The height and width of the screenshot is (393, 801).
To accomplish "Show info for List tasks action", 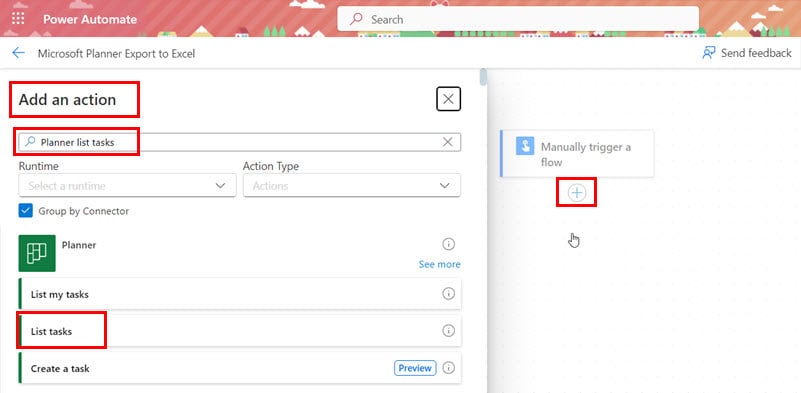I will pos(448,331).
